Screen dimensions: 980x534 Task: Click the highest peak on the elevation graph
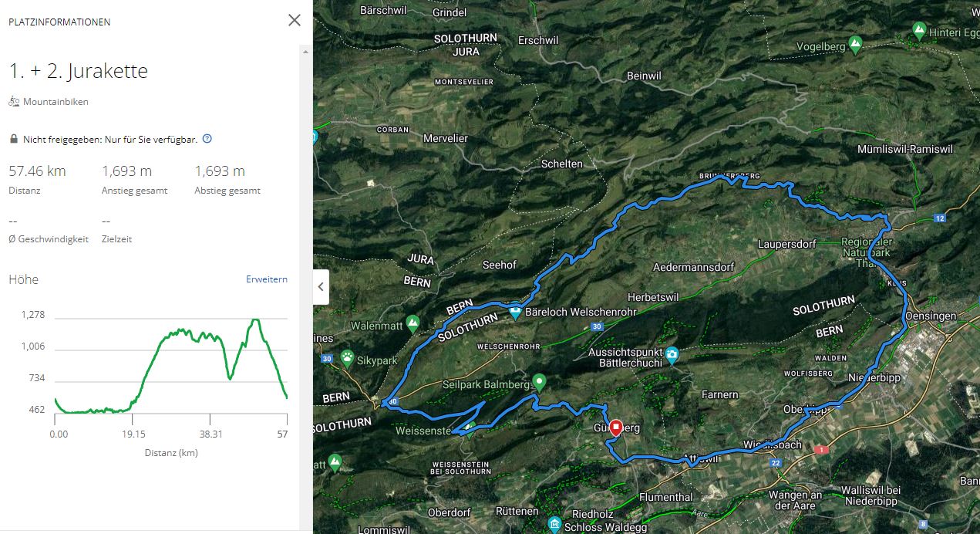[x=255, y=319]
